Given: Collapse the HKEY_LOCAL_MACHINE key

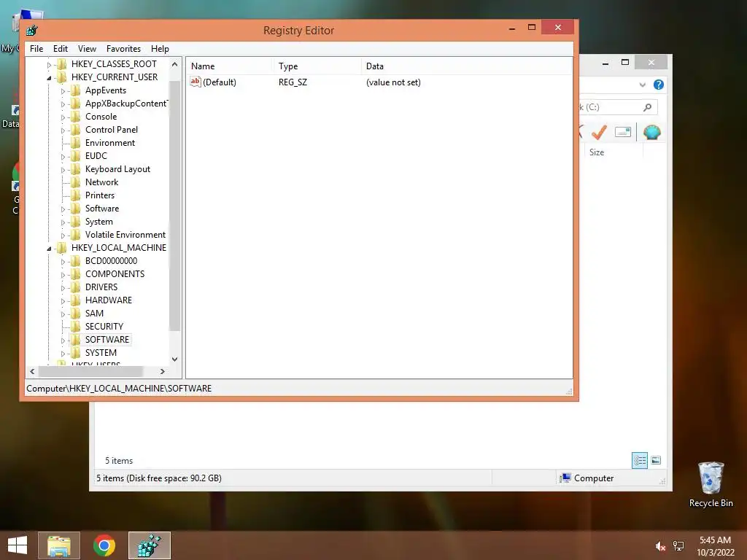Looking at the screenshot, I should tap(49, 248).
